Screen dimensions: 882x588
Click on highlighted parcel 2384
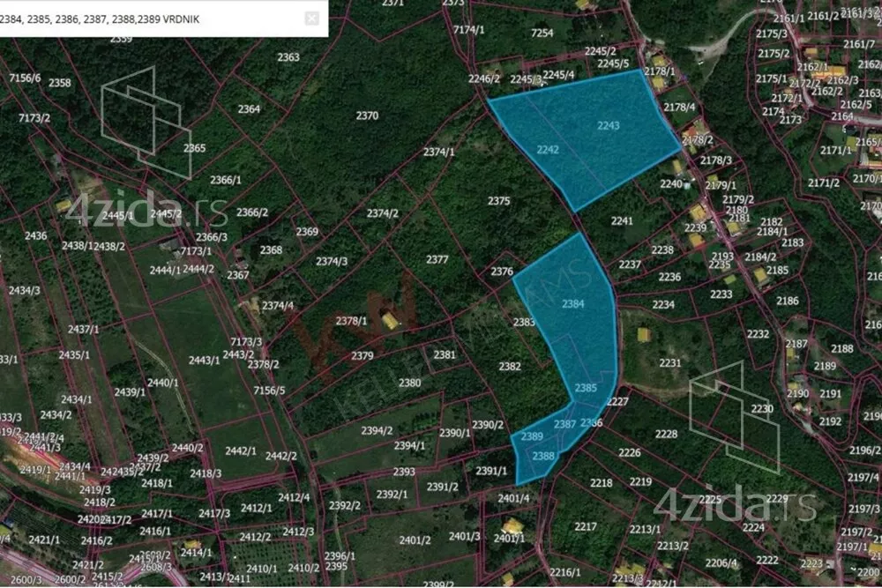click(573, 304)
